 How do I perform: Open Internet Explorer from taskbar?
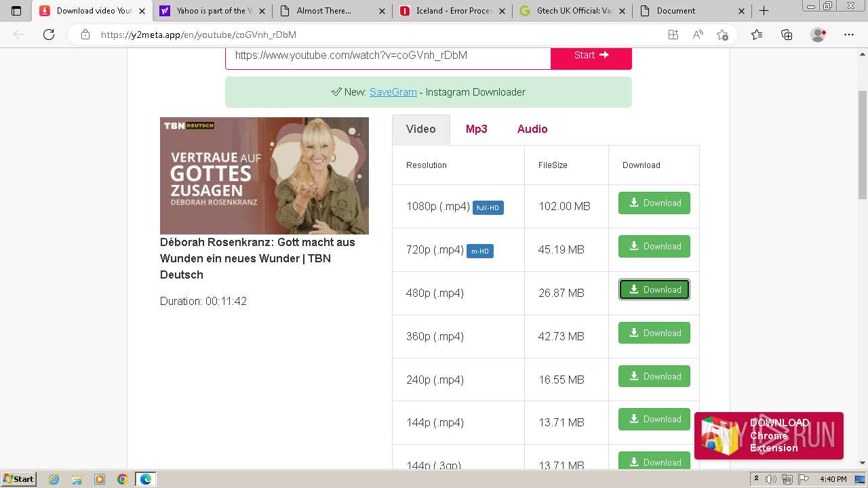click(54, 479)
